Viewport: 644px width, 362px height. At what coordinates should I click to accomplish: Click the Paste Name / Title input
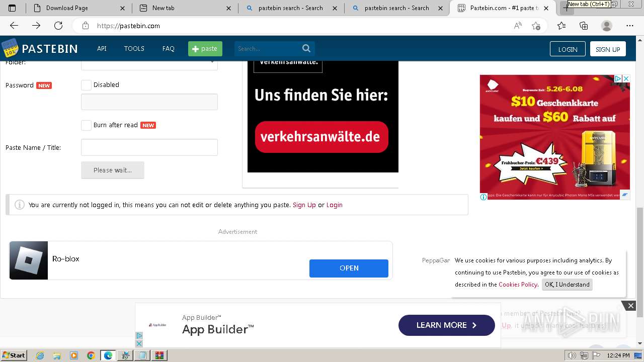[x=149, y=147]
